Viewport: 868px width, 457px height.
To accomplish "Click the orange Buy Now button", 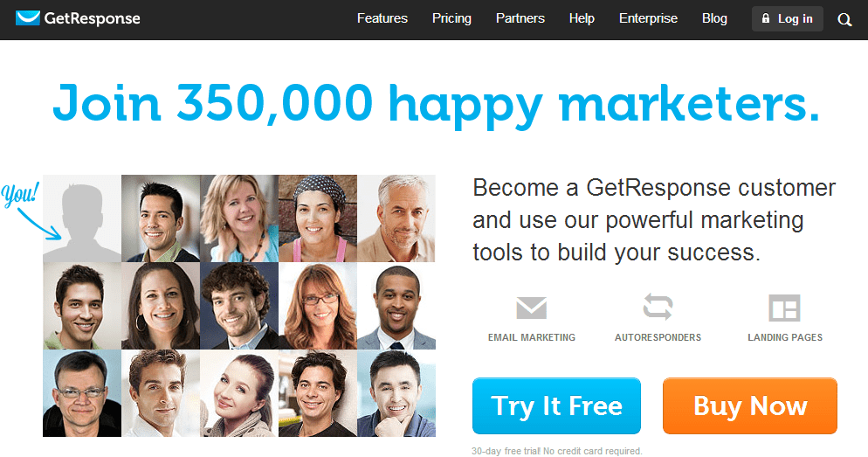I will pos(749,405).
